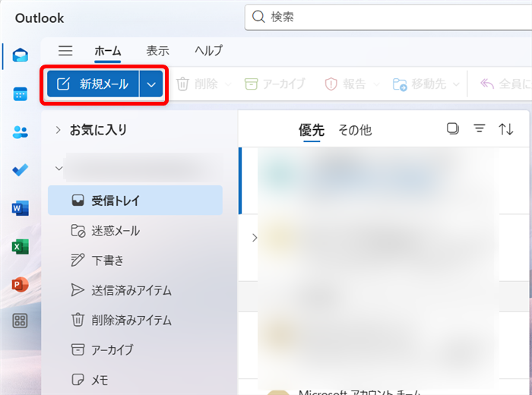This screenshot has height=395, width=532.
Task: Click into the 検索 search box
Action: point(388,17)
